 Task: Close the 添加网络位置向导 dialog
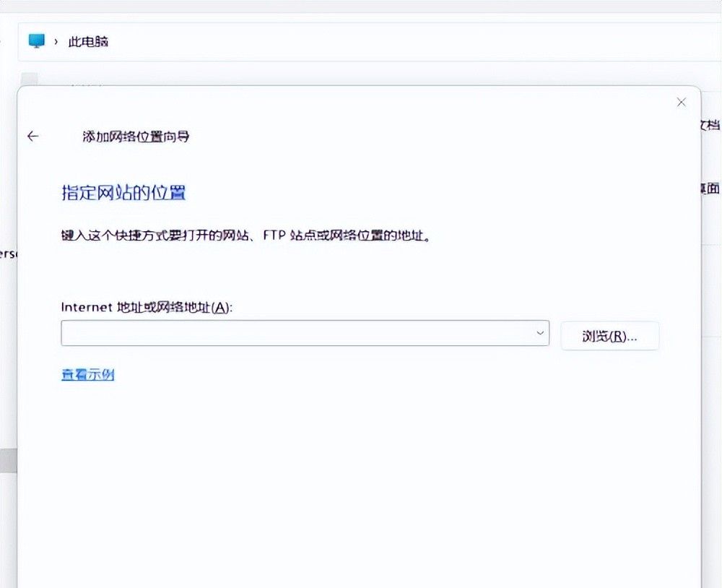681,102
